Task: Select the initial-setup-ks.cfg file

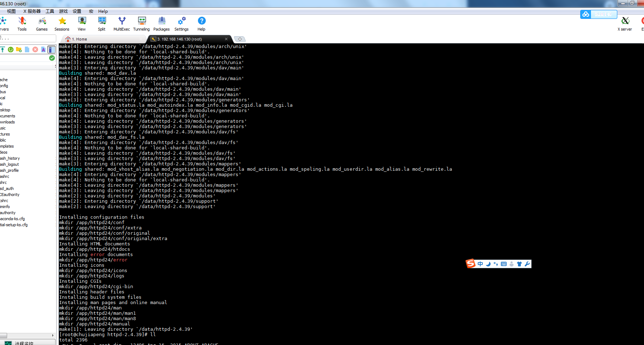Action: pos(14,225)
